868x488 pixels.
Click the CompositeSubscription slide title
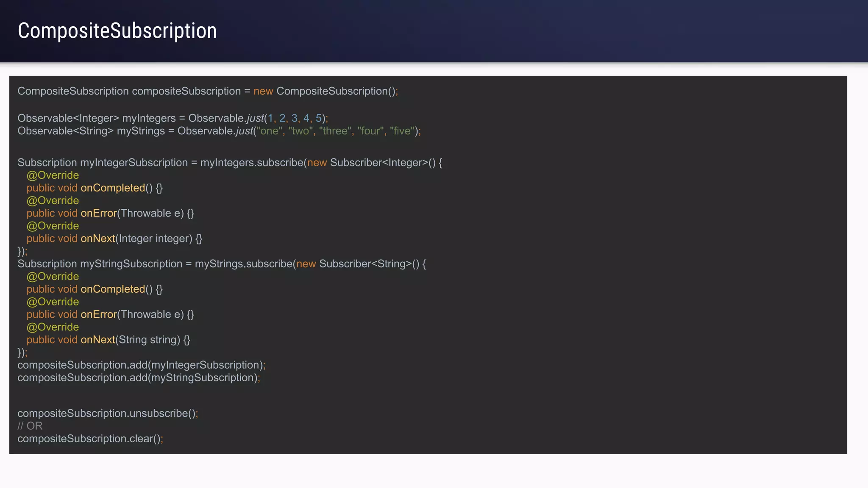click(117, 31)
